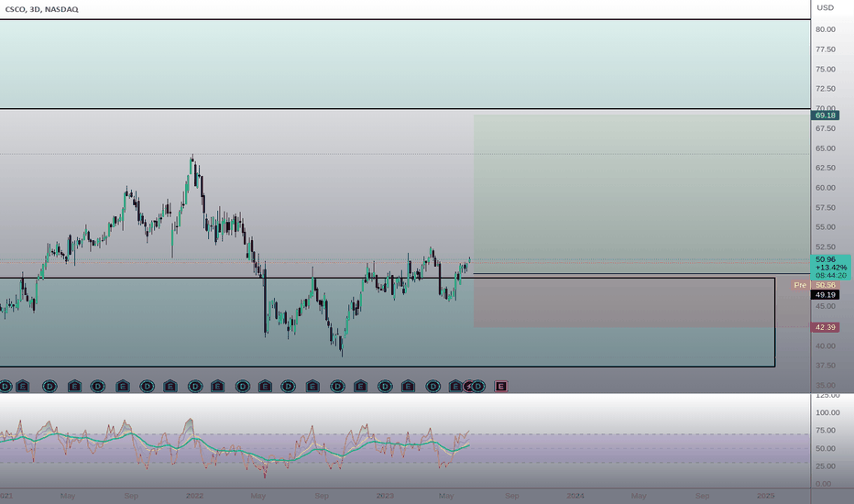
Task: Click the 67.50 price axis label
Action: 825,128
